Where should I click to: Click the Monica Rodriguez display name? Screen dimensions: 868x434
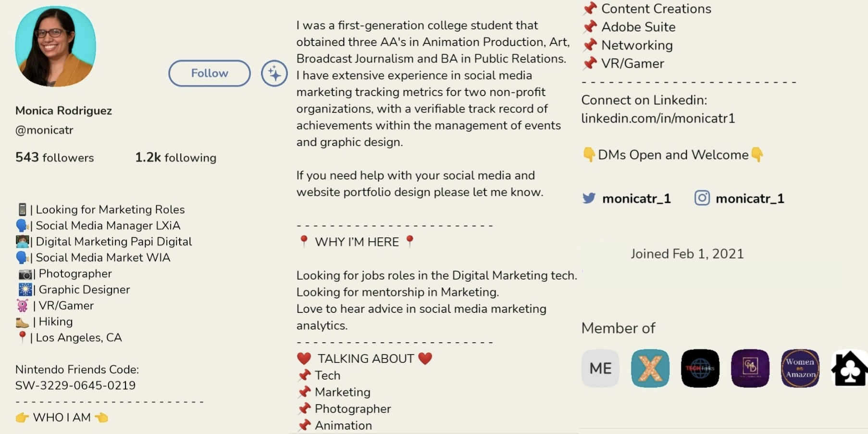pyautogui.click(x=63, y=111)
